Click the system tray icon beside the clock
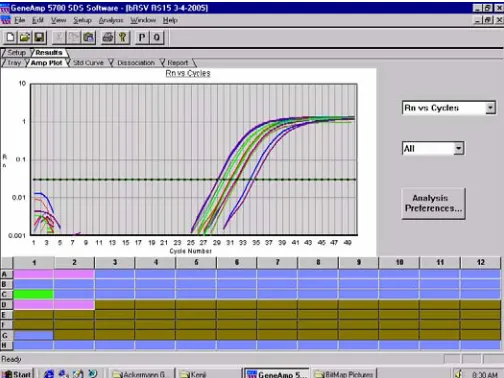 (x=459, y=374)
